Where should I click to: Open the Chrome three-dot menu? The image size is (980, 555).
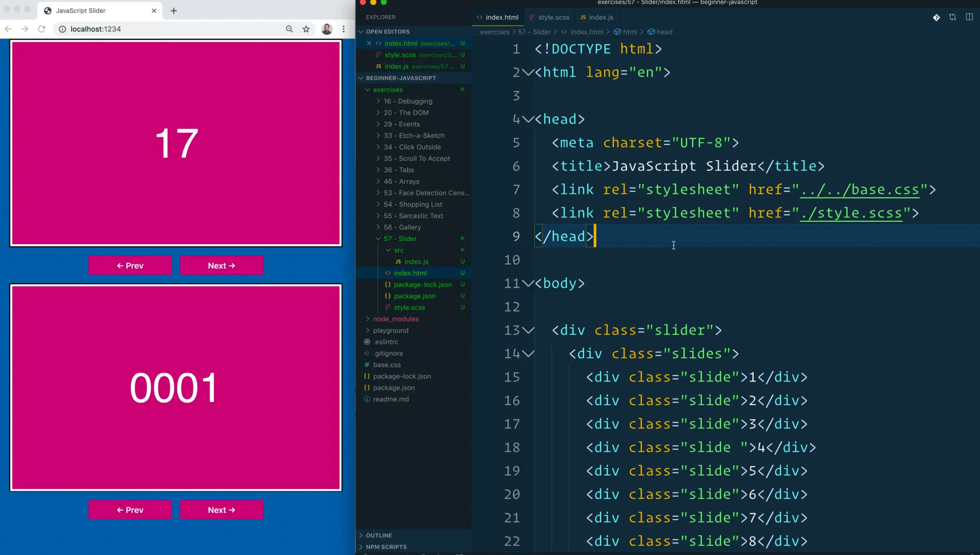point(343,29)
